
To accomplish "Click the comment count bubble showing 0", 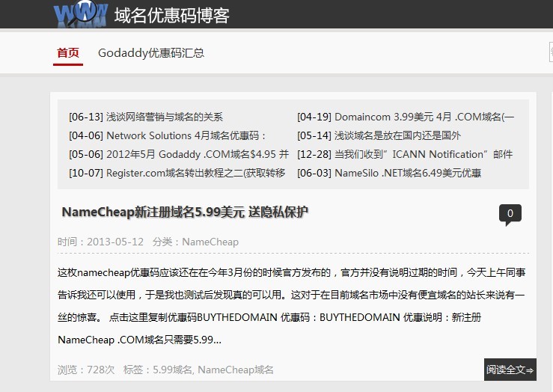I will [x=510, y=214].
